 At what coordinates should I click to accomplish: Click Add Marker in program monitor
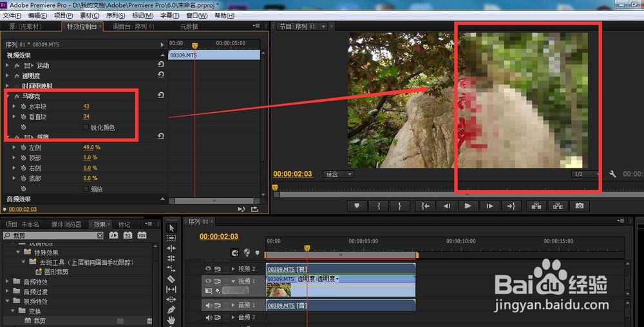[357, 206]
